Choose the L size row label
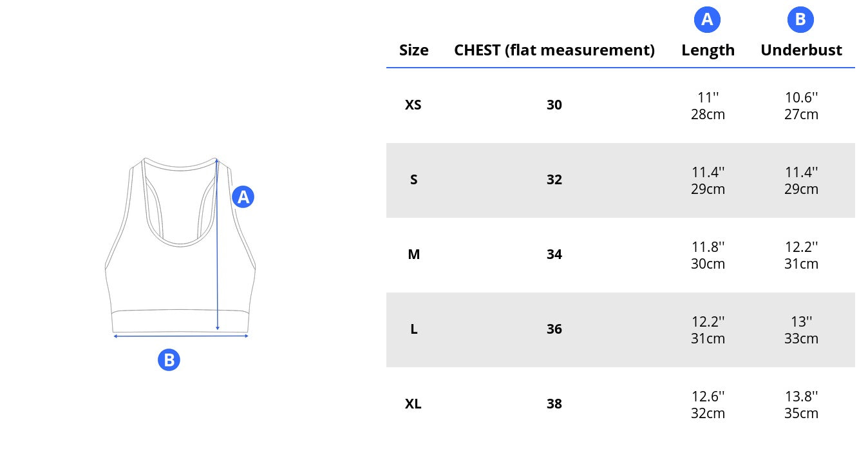868x451 pixels. coord(413,329)
